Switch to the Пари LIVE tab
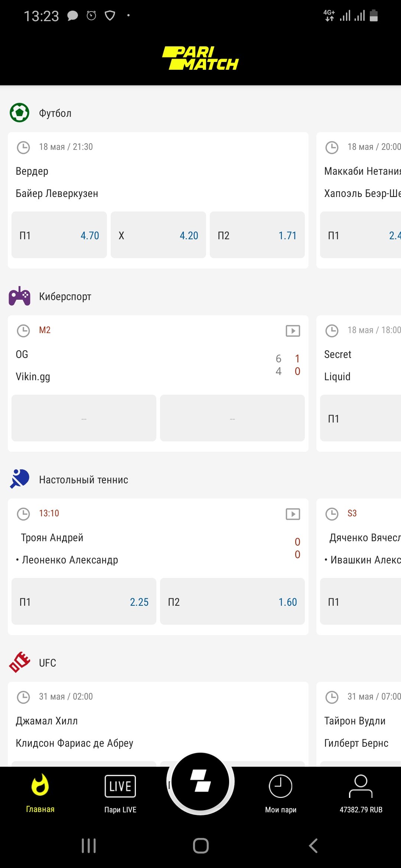Viewport: 401px width, 868px height. coord(120,793)
